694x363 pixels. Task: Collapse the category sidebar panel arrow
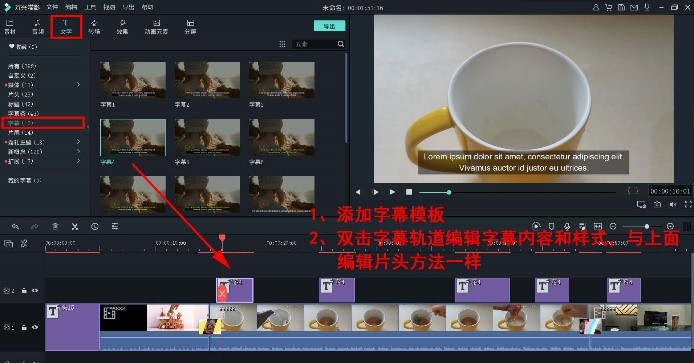coord(88,127)
